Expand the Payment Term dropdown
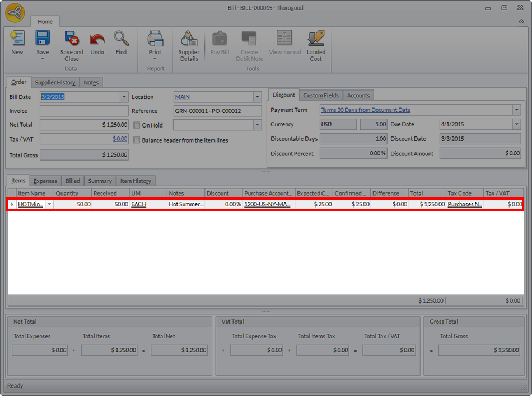Image resolution: width=532 pixels, height=396 pixels. [516, 110]
